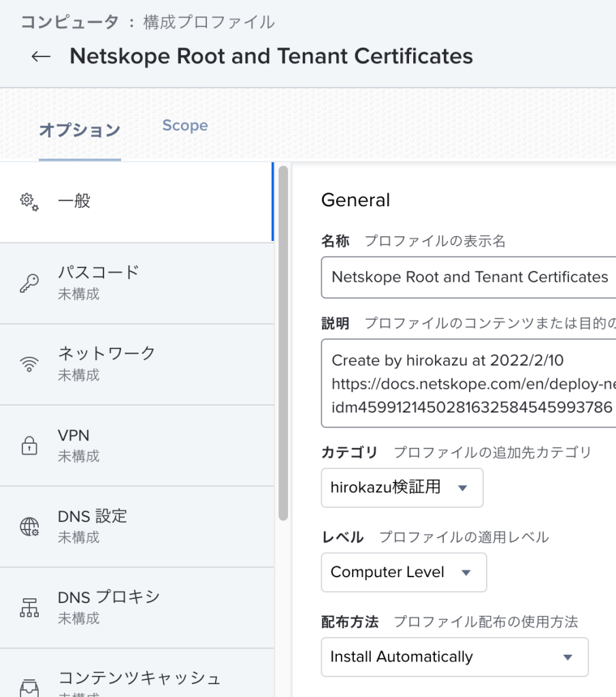This screenshot has height=697, width=616.
Task: Open the カテゴリ dropdown showing hirokazu検証用
Action: (402, 487)
